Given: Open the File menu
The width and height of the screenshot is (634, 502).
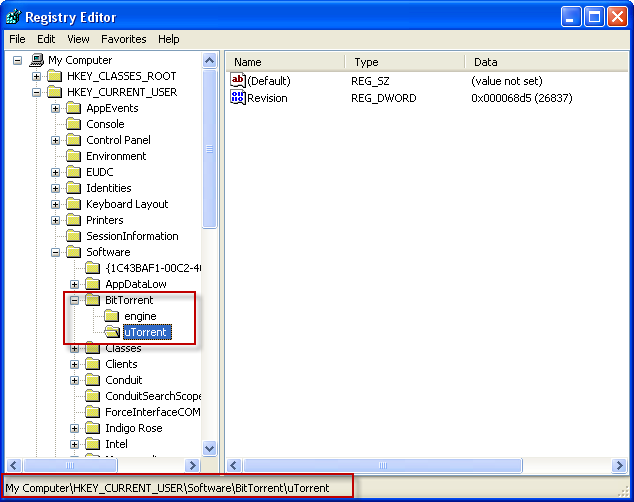Looking at the screenshot, I should 17,39.
